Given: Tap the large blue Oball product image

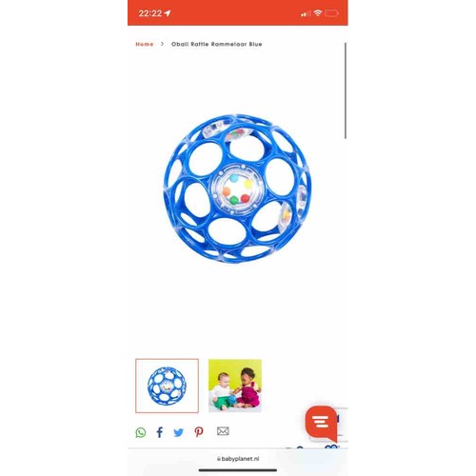Looking at the screenshot, I should click(x=237, y=188).
